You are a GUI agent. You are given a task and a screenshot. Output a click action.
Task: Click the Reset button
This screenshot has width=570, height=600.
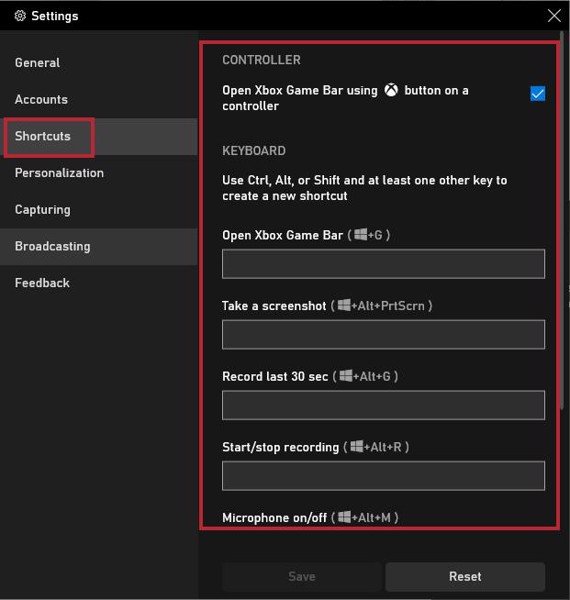(x=465, y=576)
